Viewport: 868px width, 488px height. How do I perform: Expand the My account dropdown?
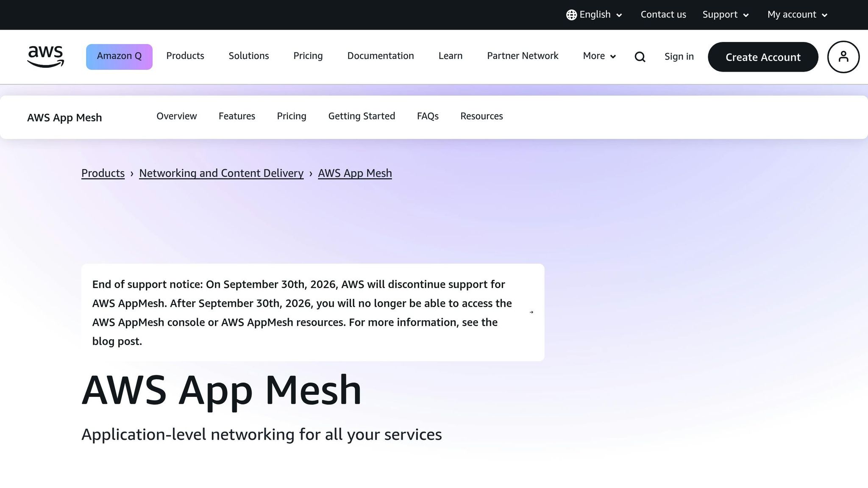(797, 15)
